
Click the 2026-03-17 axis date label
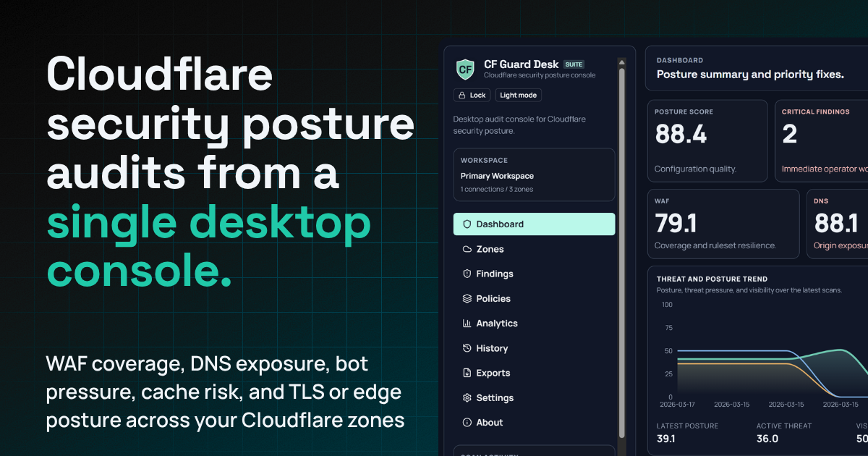pos(677,405)
